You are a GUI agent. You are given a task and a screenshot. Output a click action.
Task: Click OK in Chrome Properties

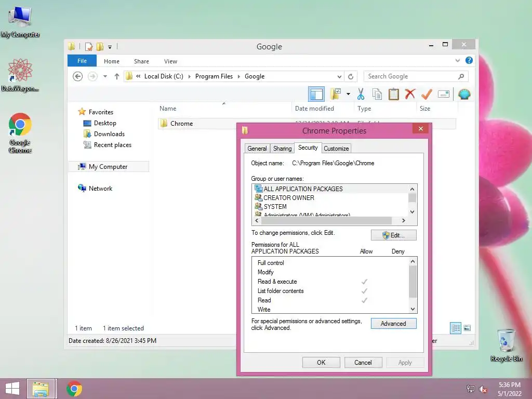coord(321,362)
